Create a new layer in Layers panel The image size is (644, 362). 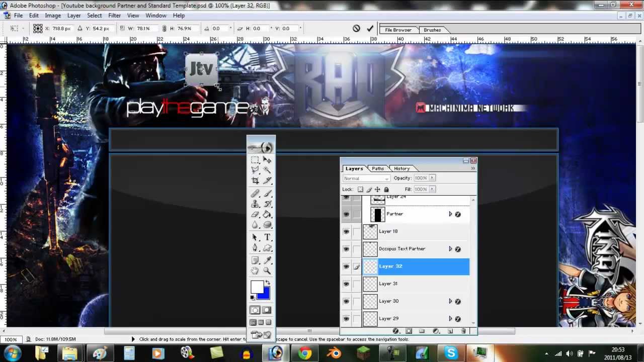tap(450, 331)
